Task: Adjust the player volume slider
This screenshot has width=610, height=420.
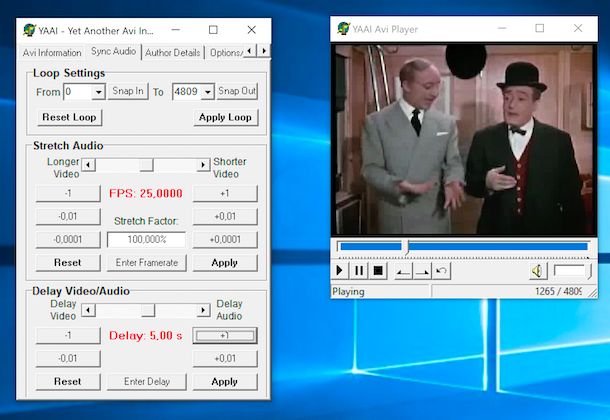Action: (x=572, y=271)
